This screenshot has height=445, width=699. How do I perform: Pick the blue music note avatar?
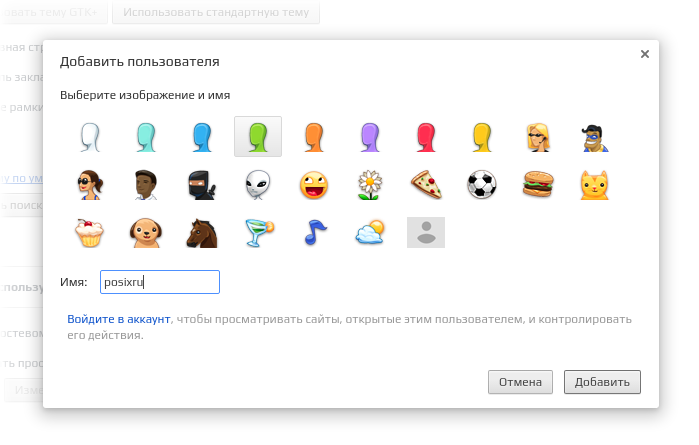pos(315,233)
